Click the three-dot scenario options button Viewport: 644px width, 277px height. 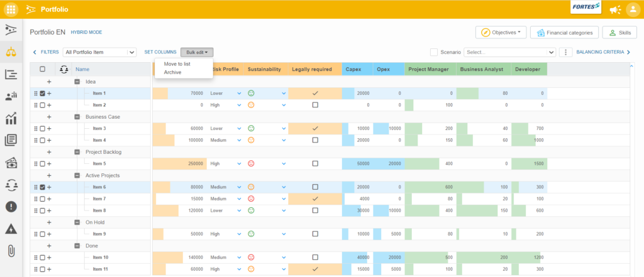565,53
